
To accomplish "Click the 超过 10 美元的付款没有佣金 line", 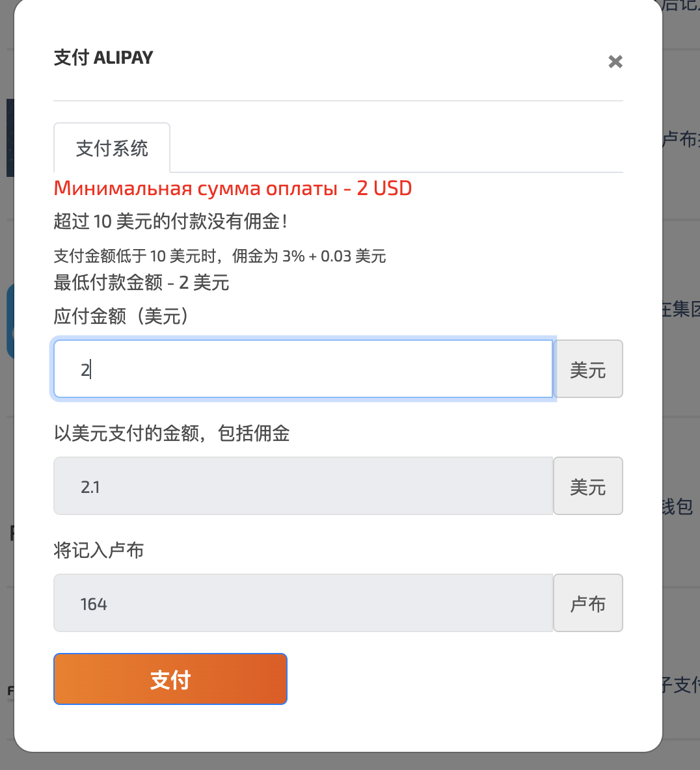I will click(170, 222).
